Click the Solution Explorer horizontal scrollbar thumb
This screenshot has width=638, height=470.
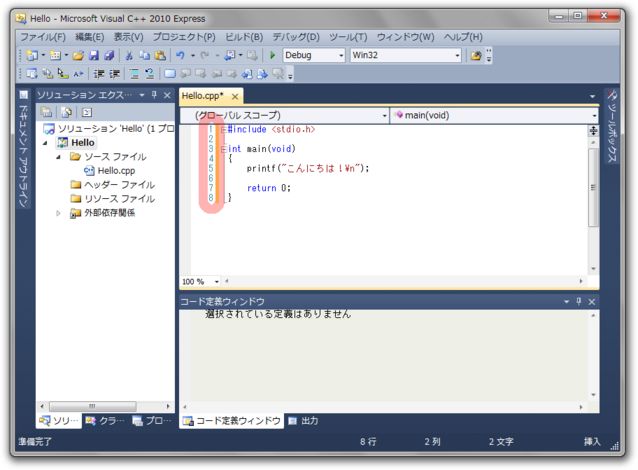(x=93, y=406)
